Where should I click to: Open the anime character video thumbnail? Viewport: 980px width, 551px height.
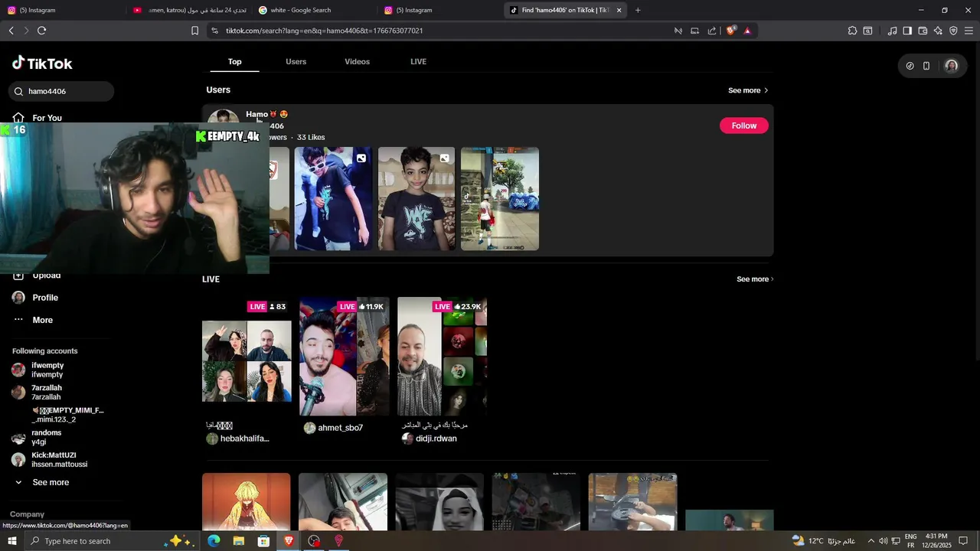[x=247, y=501]
